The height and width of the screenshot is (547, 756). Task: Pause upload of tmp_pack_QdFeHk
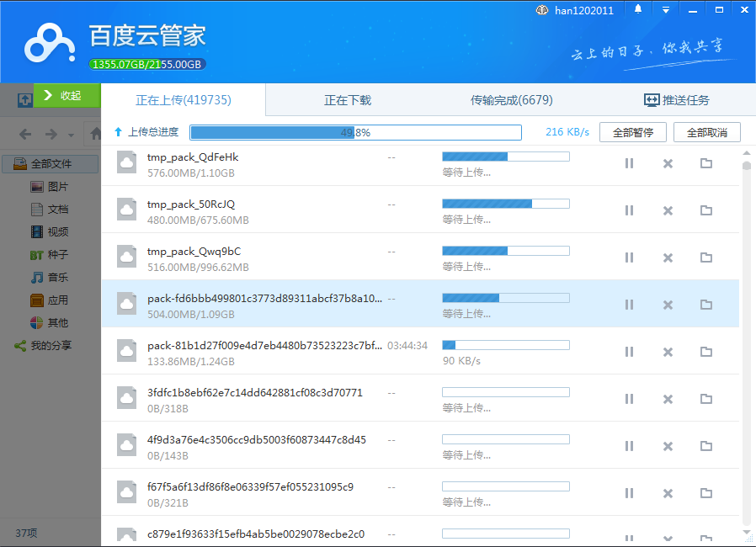tap(629, 163)
